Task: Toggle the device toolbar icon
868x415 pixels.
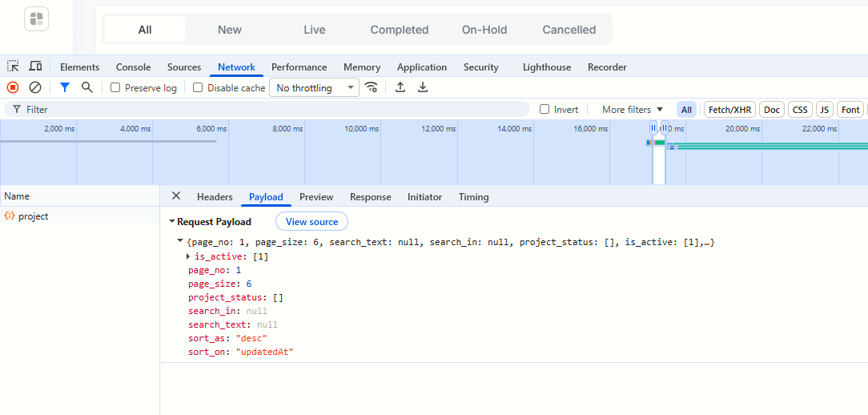Action: coord(35,66)
